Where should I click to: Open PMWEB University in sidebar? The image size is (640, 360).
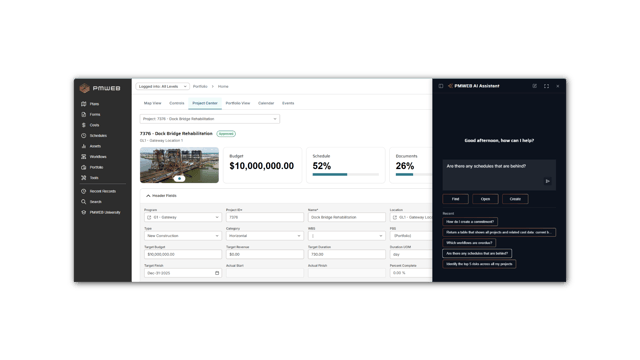click(100, 212)
